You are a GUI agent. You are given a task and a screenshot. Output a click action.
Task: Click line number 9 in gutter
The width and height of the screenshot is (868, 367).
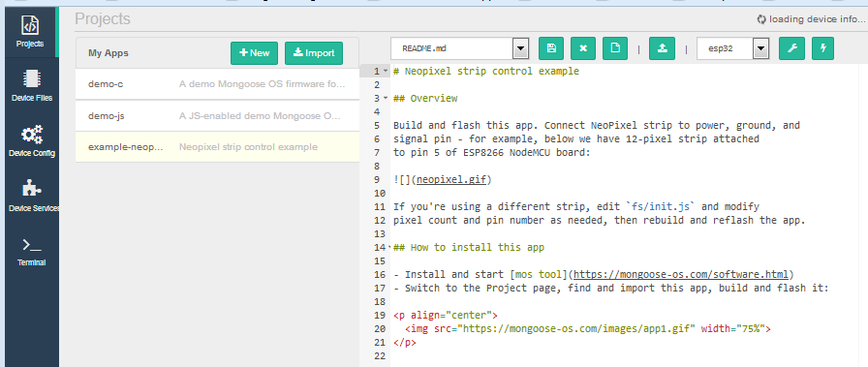[x=377, y=179]
